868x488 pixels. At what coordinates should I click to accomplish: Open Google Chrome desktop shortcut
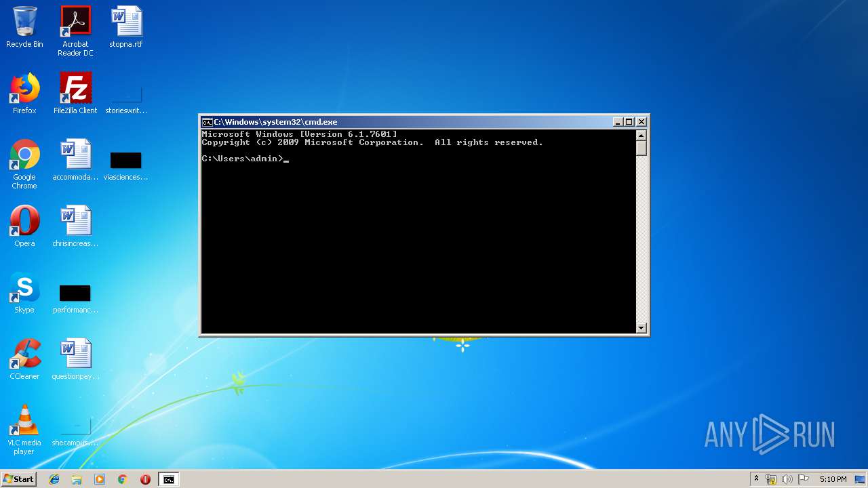pyautogui.click(x=24, y=165)
